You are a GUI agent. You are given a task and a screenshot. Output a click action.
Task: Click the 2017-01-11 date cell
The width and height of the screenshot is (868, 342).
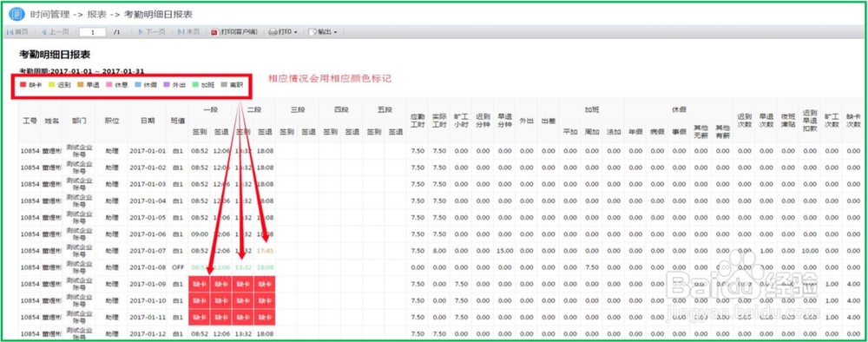(x=148, y=317)
